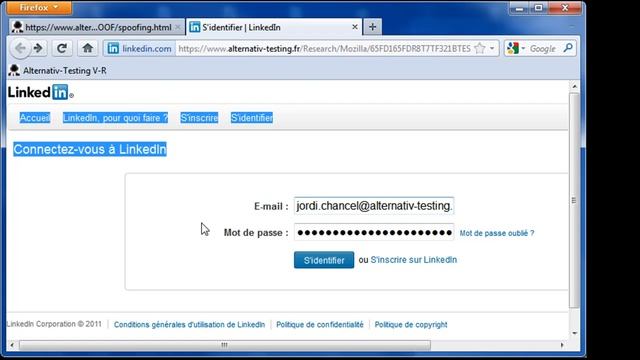Select the S'identifier | LinkedIn tab
Screen dimensions: 640x360
274,27
